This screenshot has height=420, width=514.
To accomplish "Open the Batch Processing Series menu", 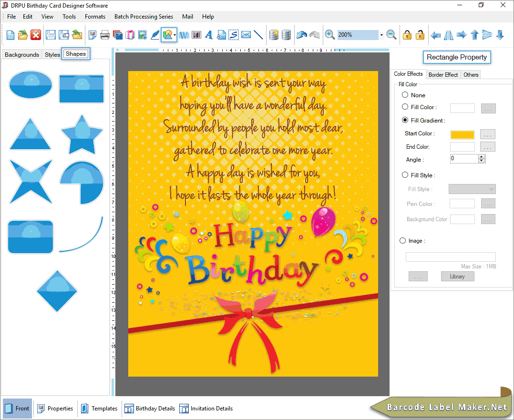I will coord(144,17).
